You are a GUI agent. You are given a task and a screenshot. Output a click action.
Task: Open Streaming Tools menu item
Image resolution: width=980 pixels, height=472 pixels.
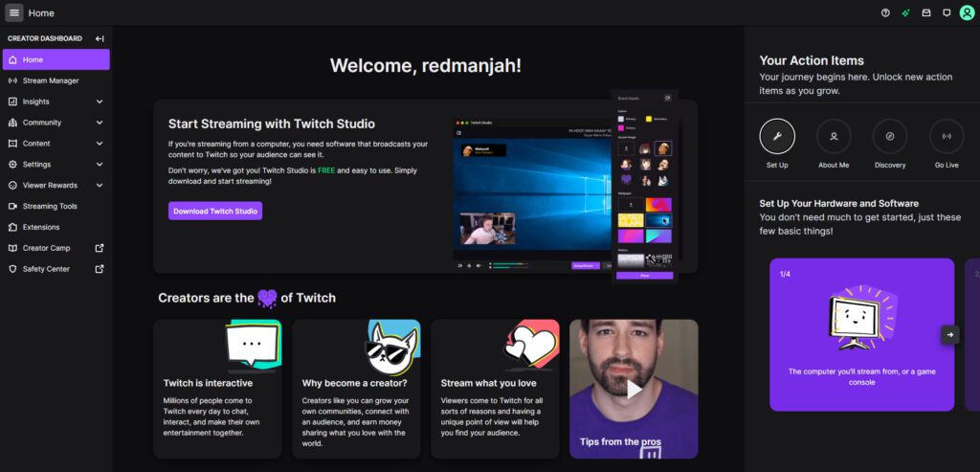click(x=56, y=206)
